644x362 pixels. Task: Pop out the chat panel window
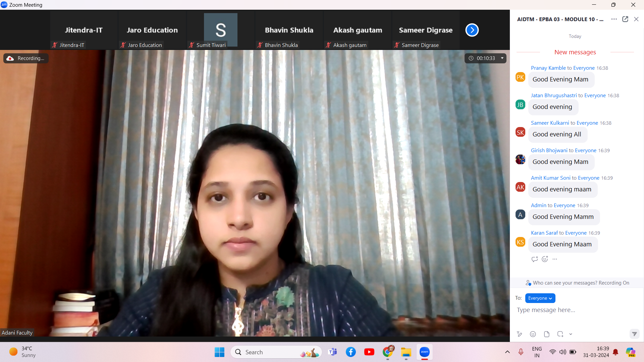click(625, 19)
